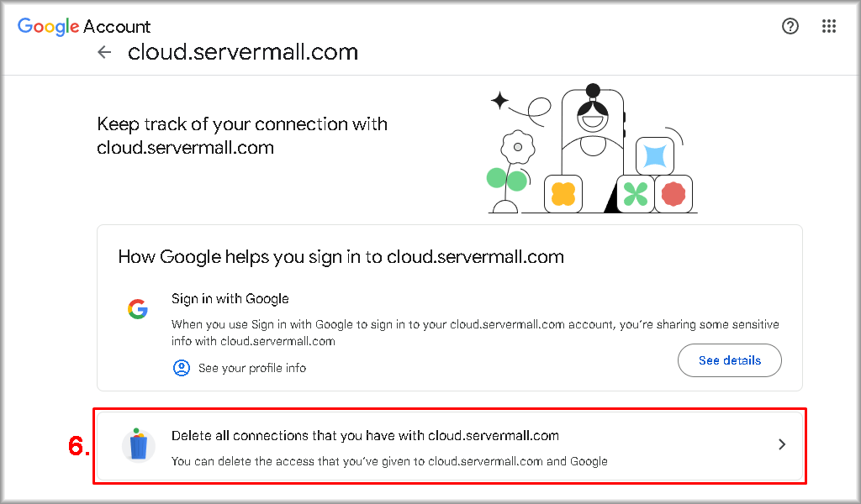
Task: Click the "Sign in with Google" label
Action: (x=230, y=299)
